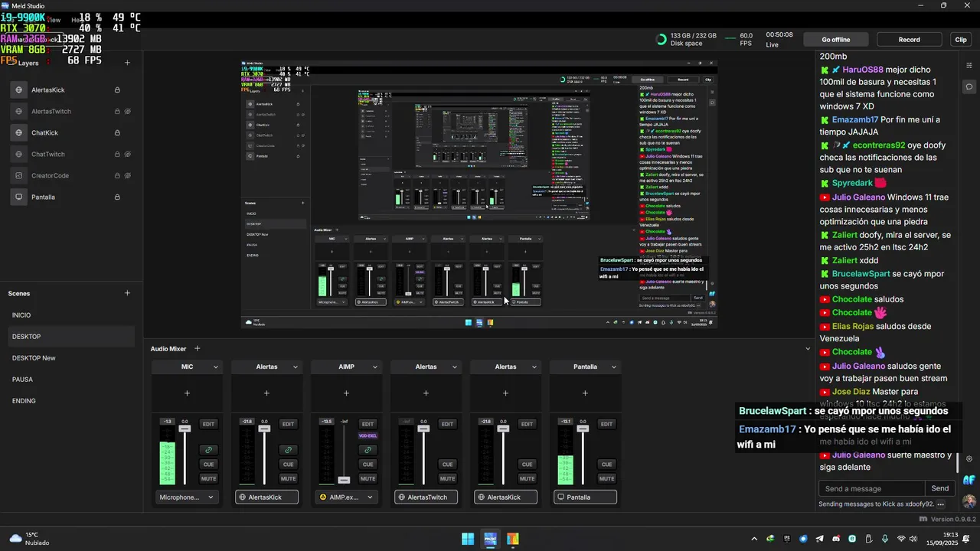This screenshot has width=980, height=551.
Task: Switch to the DESKTOP New scene
Action: tap(71, 358)
